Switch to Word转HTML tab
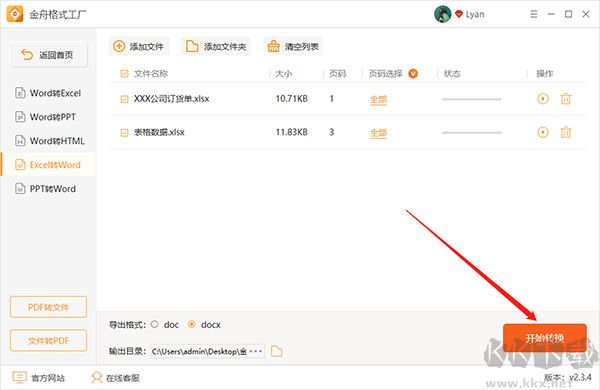The height and width of the screenshot is (390, 600). 48,141
